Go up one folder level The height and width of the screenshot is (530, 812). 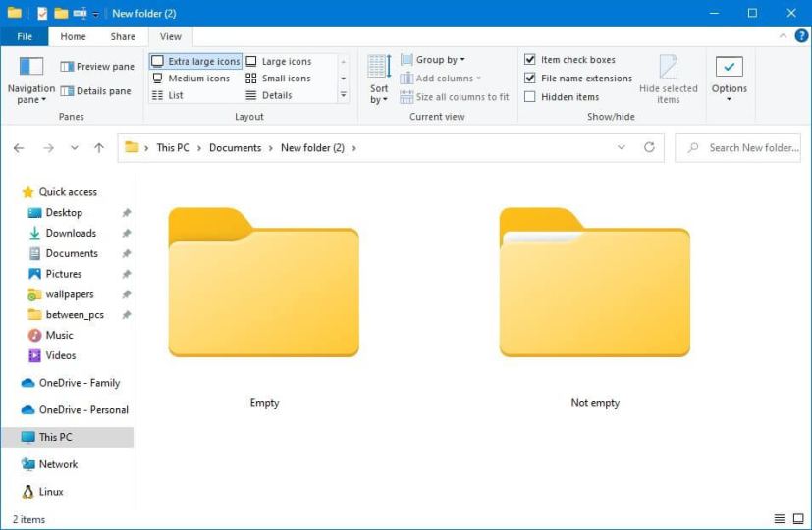pyautogui.click(x=99, y=148)
